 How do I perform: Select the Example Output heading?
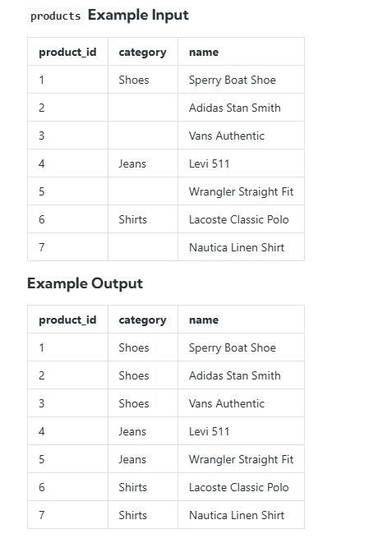point(85,283)
